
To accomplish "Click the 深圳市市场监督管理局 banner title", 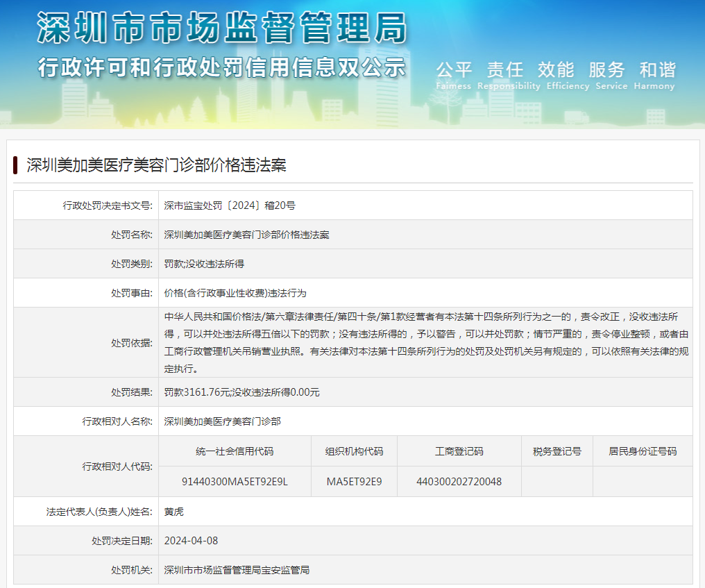I will point(222,30).
